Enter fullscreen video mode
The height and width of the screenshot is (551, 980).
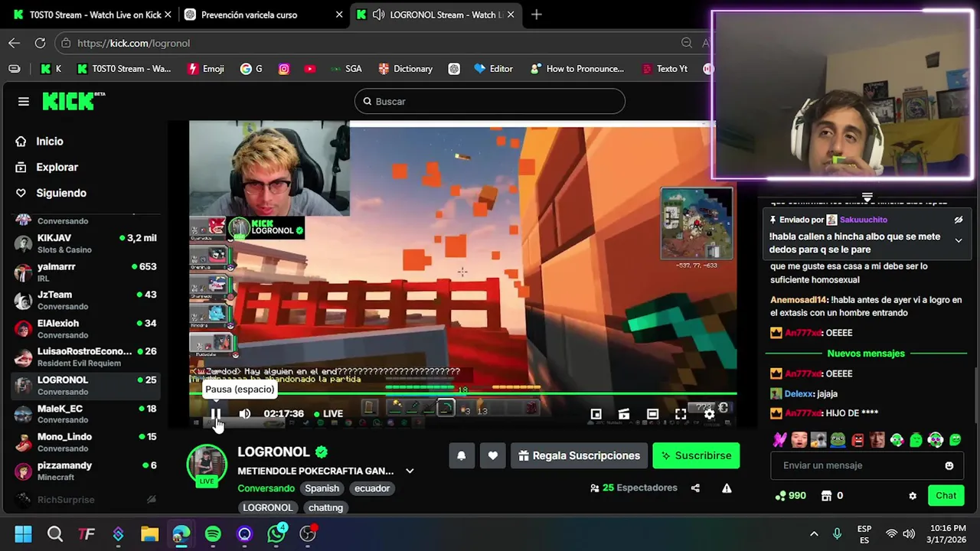[x=681, y=414]
